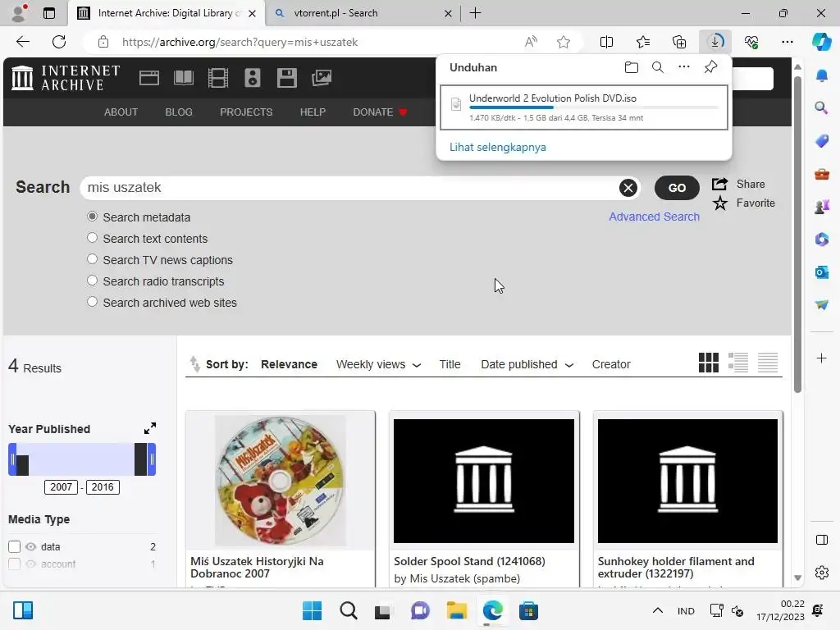Image resolution: width=840 pixels, height=630 pixels.
Task: Open Edge settings and more menu
Action: 787,42
